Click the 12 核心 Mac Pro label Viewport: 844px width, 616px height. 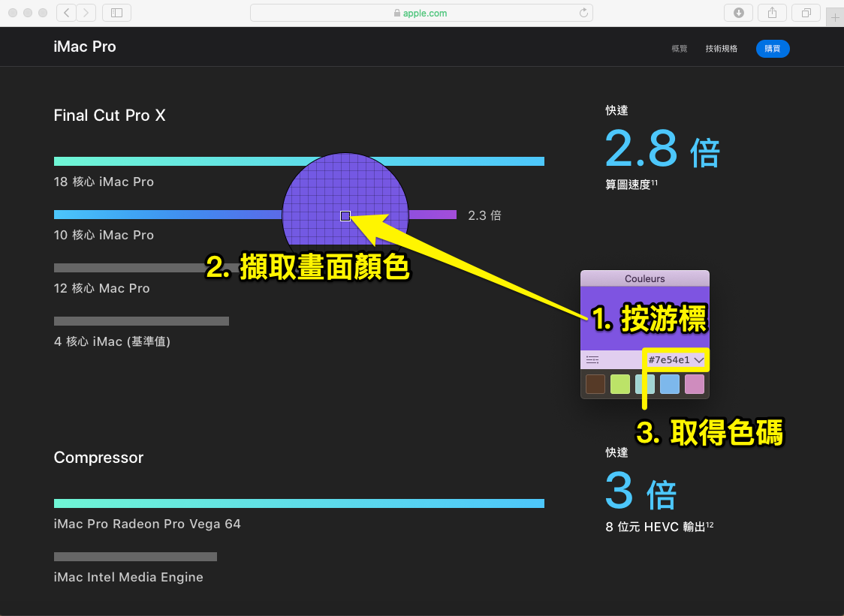[x=101, y=288]
